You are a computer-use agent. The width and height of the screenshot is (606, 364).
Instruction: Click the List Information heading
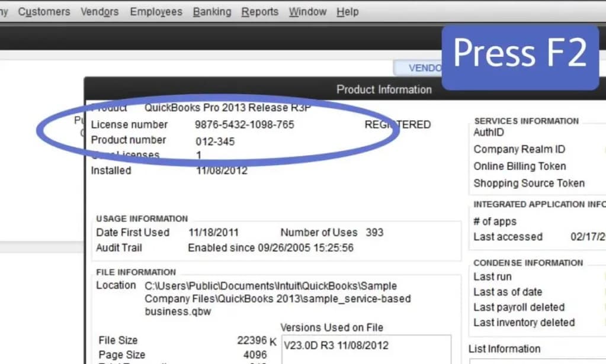(x=504, y=349)
